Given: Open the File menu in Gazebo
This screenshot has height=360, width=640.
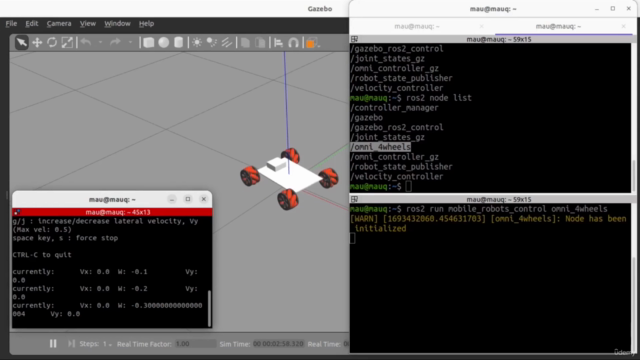Looking at the screenshot, I should [x=11, y=24].
